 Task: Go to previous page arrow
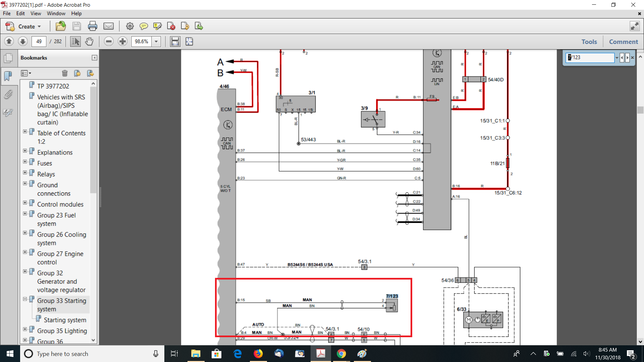click(9, 42)
